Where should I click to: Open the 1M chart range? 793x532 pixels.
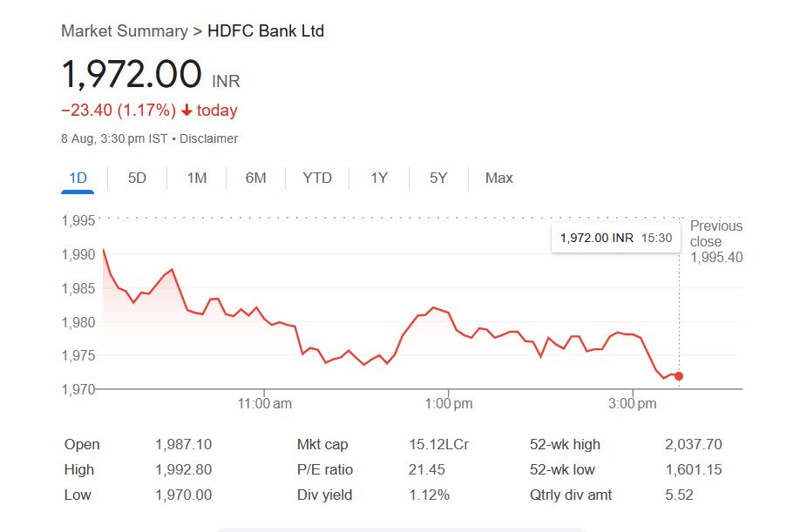(x=197, y=178)
